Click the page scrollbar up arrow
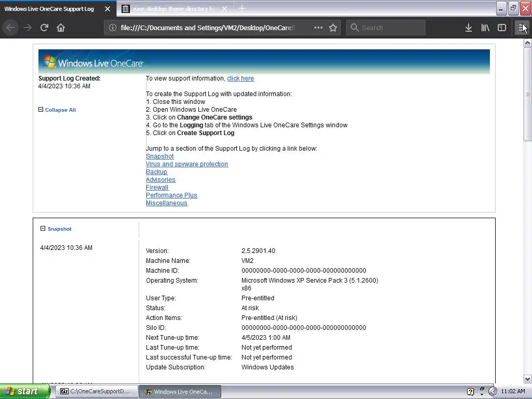This screenshot has width=532, height=399. (x=527, y=43)
